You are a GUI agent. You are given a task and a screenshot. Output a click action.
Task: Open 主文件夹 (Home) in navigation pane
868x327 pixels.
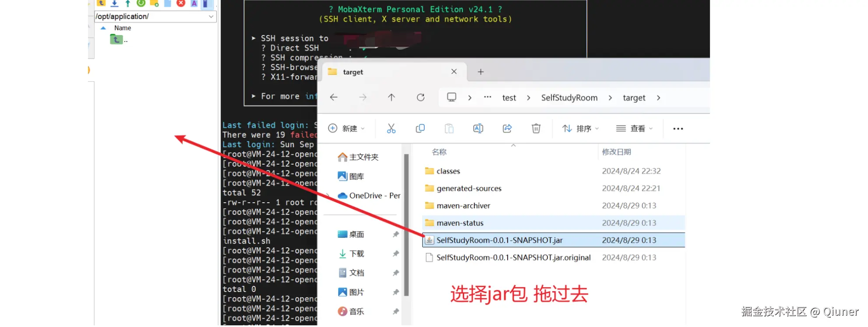pos(358,157)
